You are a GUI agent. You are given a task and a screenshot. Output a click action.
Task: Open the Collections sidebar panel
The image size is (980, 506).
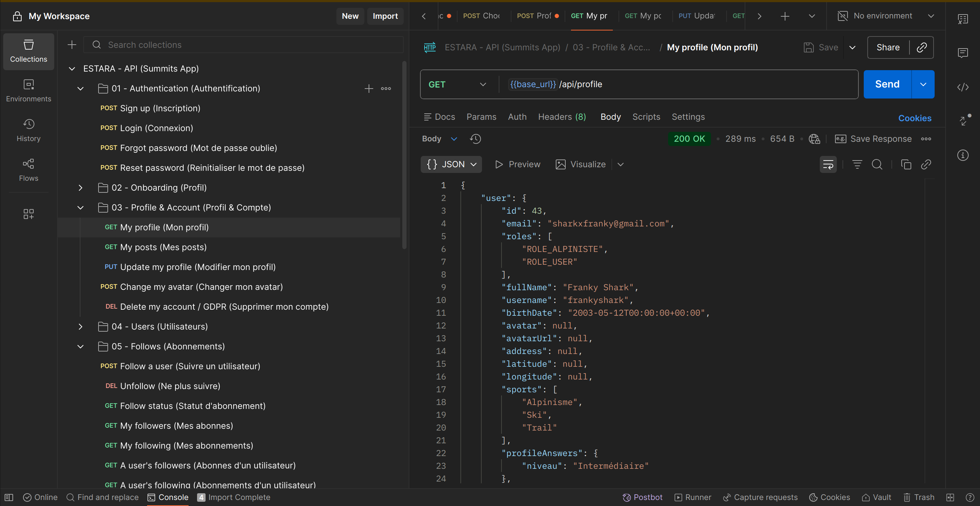[x=29, y=51]
